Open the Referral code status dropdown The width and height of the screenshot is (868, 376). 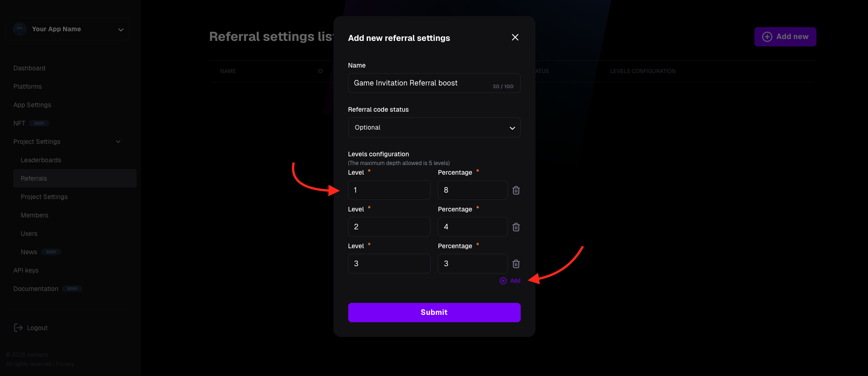(x=434, y=127)
